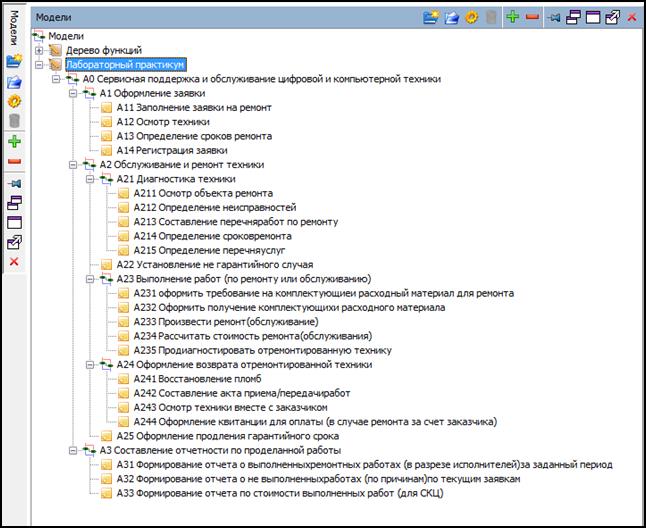Collapse the A1 Оформление заявки branch
Image resolution: width=646 pixels, height=528 pixels.
[73, 93]
